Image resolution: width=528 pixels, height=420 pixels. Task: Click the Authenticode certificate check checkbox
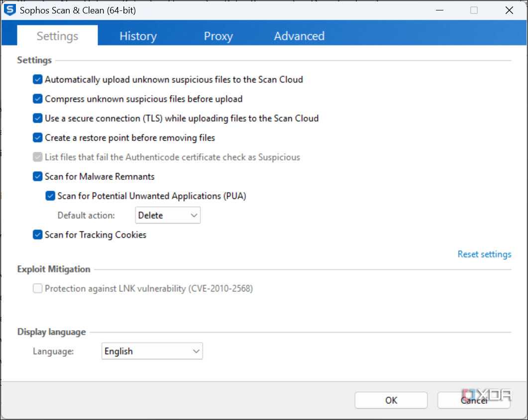pyautogui.click(x=38, y=157)
